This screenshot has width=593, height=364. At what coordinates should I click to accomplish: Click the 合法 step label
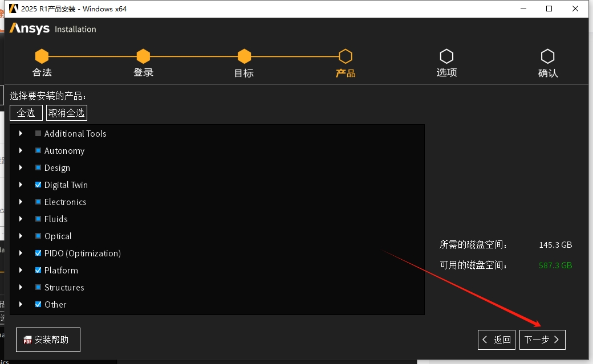tap(42, 72)
